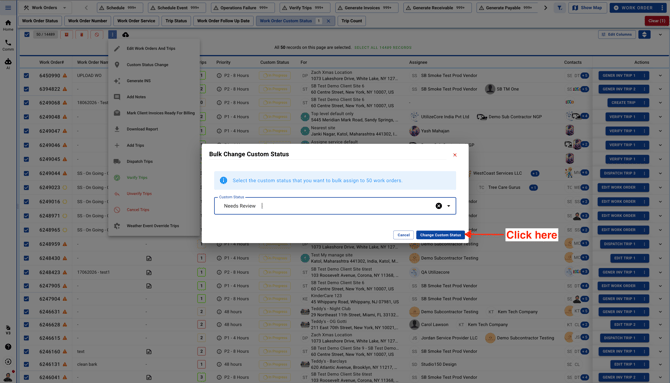Open Work Order Number filter
670x383 pixels.
88,21
